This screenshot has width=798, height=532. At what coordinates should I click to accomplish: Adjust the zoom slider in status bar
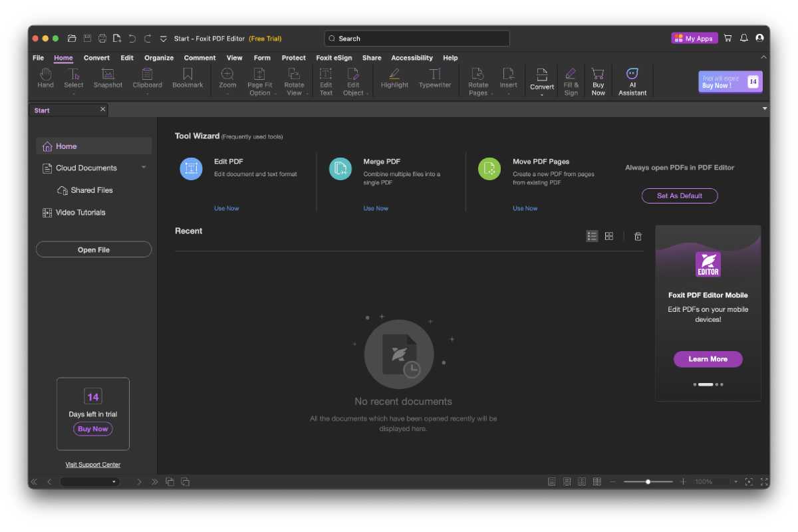[648, 481]
